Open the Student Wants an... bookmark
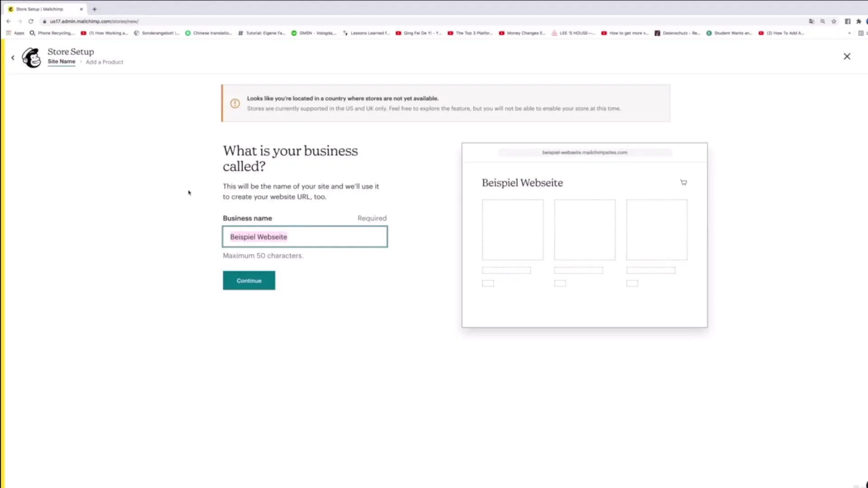This screenshot has width=868, height=488. (x=729, y=33)
